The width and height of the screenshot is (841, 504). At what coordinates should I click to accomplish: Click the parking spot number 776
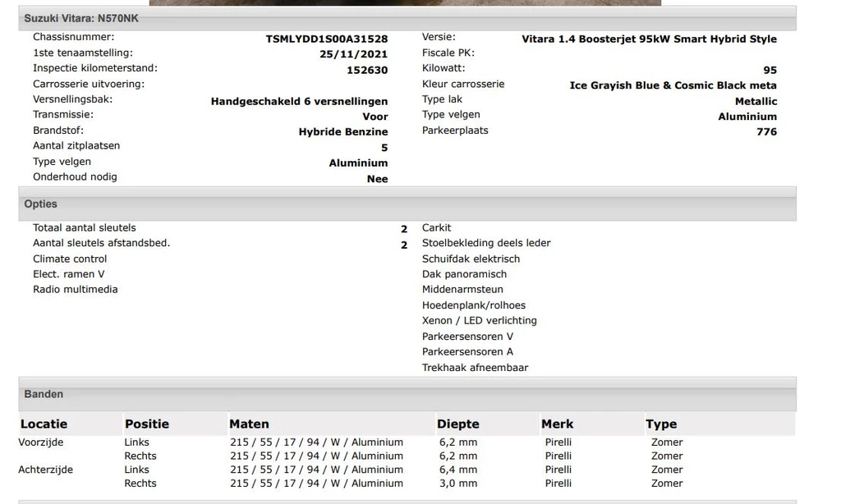[x=766, y=131]
